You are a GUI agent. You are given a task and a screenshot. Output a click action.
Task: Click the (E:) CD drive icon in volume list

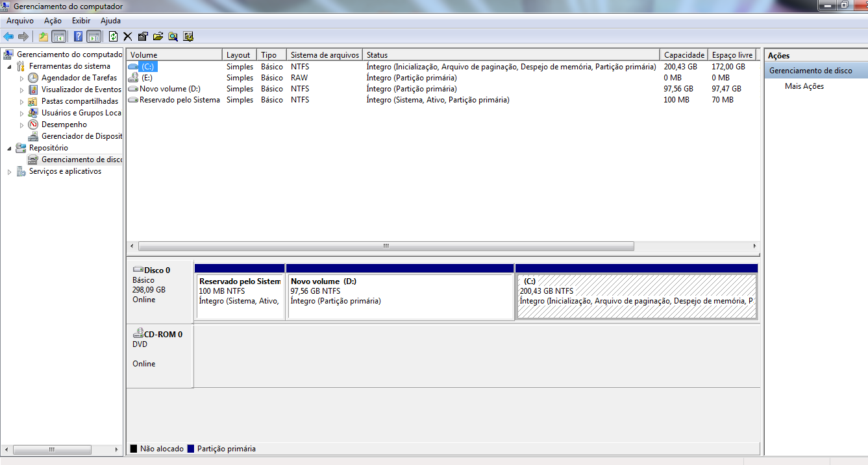(x=133, y=78)
